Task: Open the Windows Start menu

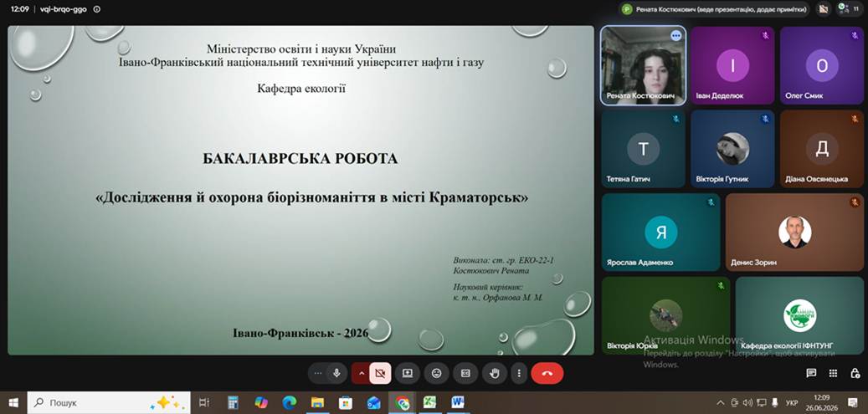Action: click(x=13, y=403)
